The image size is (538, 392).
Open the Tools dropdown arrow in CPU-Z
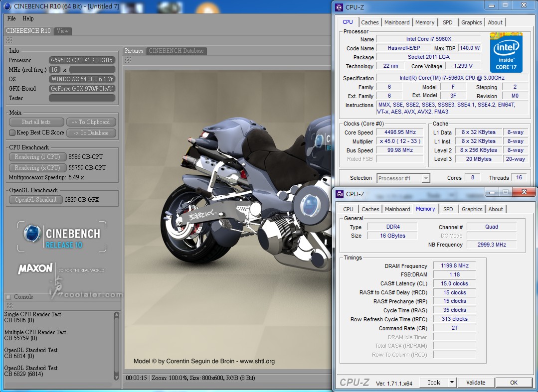452,383
